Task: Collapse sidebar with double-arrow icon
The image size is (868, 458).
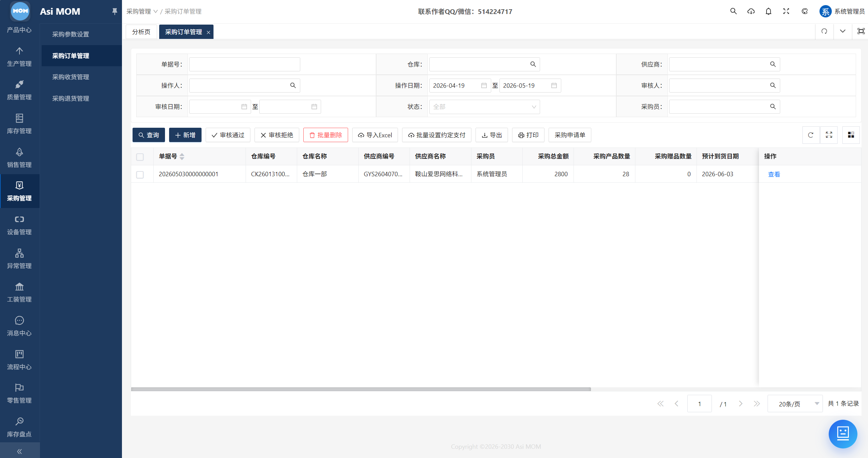Action: (19, 451)
